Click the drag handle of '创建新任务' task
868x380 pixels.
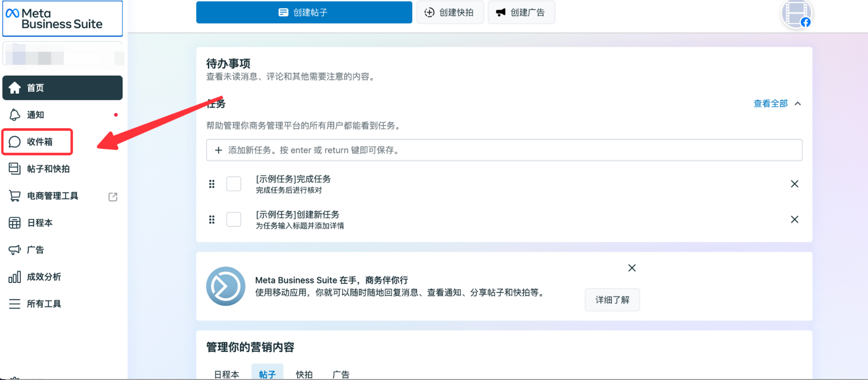pos(212,220)
